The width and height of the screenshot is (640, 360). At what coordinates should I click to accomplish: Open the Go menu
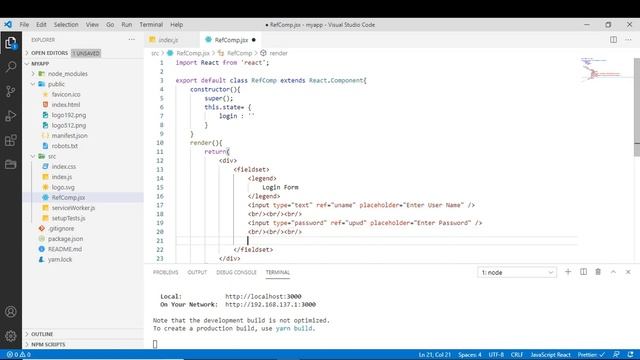(x=110, y=24)
